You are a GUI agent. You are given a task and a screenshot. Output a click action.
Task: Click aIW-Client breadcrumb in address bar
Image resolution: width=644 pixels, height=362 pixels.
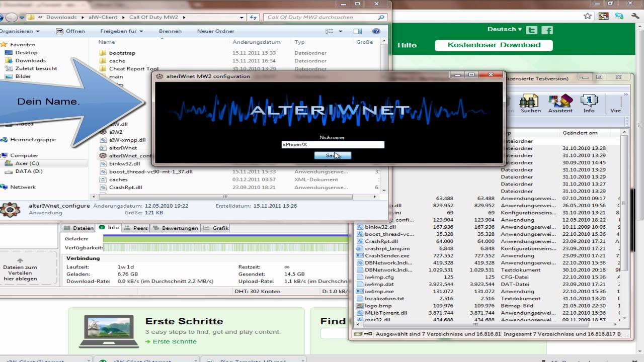coord(104,17)
